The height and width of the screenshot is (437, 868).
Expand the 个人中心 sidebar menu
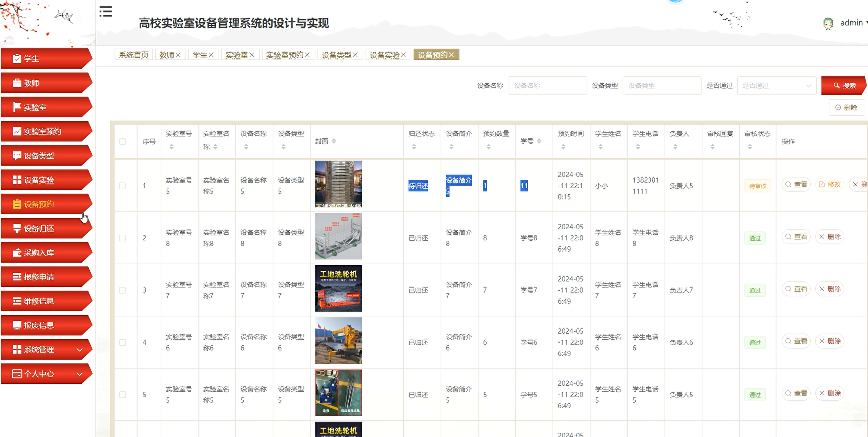[x=47, y=374]
